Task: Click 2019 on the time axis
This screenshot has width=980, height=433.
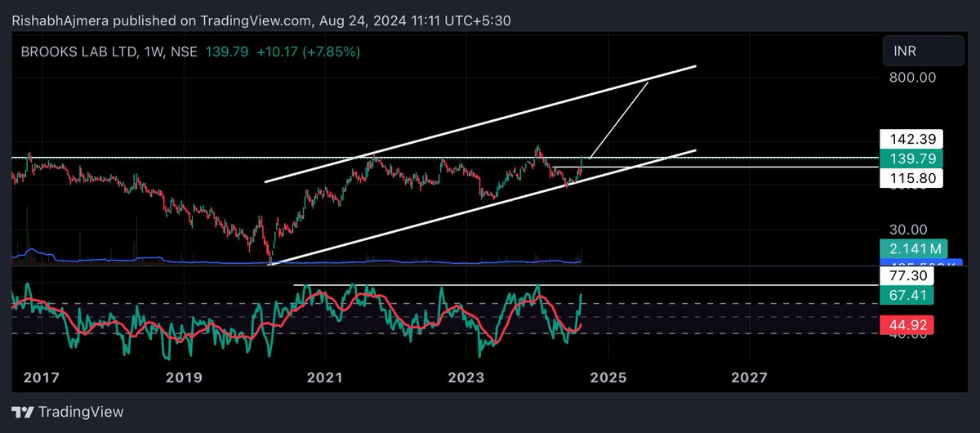Action: point(183,377)
